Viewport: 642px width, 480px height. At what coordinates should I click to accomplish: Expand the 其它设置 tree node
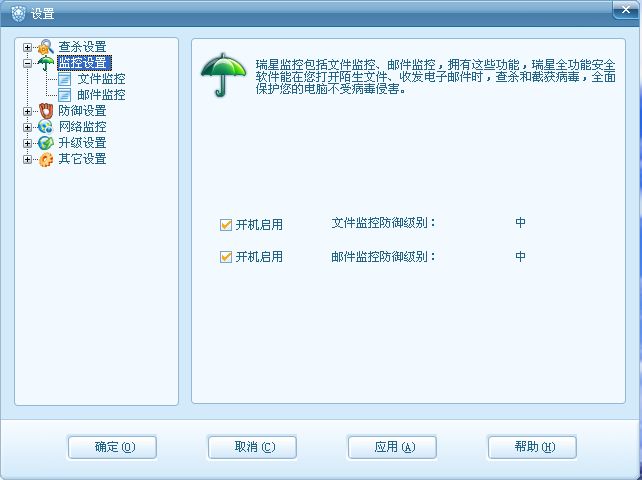[27, 159]
